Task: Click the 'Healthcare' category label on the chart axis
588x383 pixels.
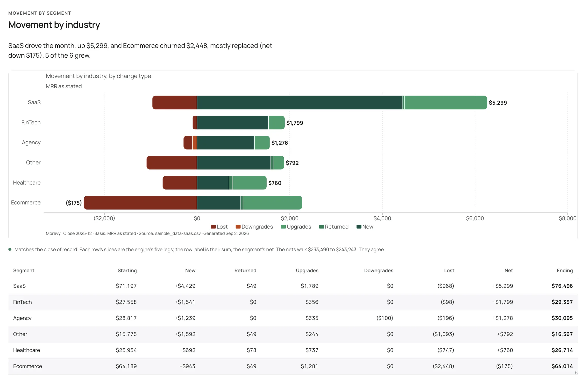Action: (x=27, y=183)
